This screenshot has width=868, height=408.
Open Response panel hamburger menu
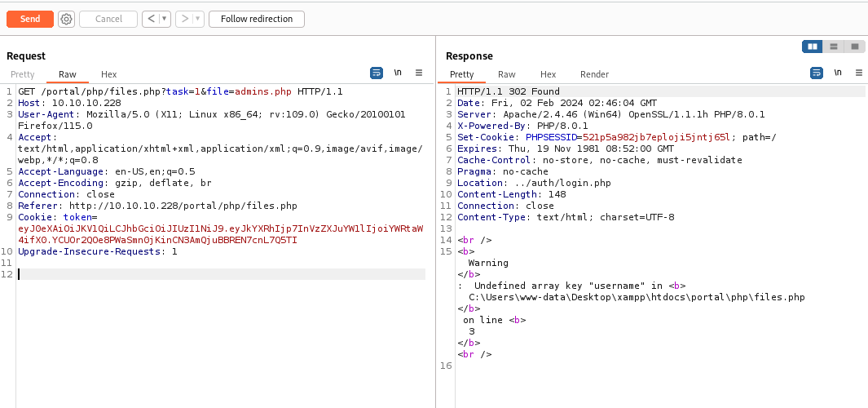tap(857, 73)
